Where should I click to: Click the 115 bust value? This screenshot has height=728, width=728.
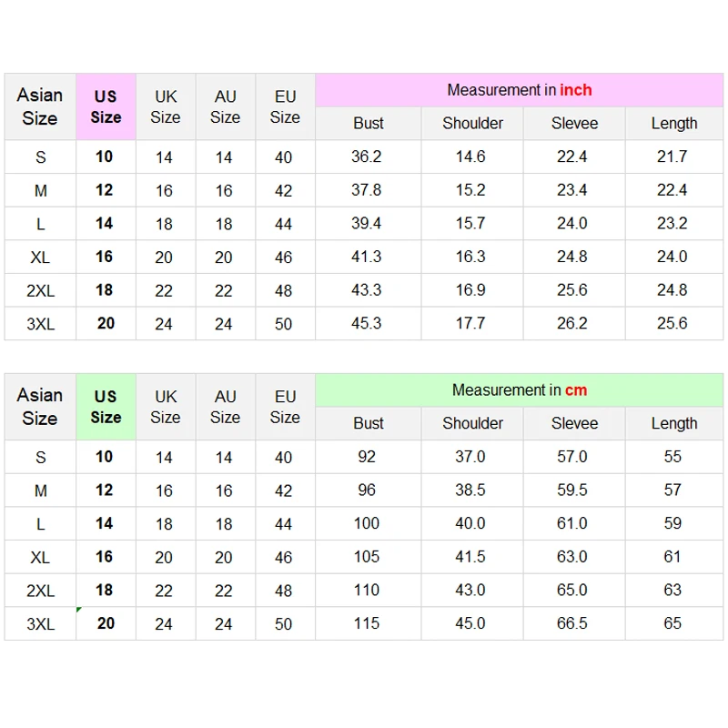tap(367, 623)
